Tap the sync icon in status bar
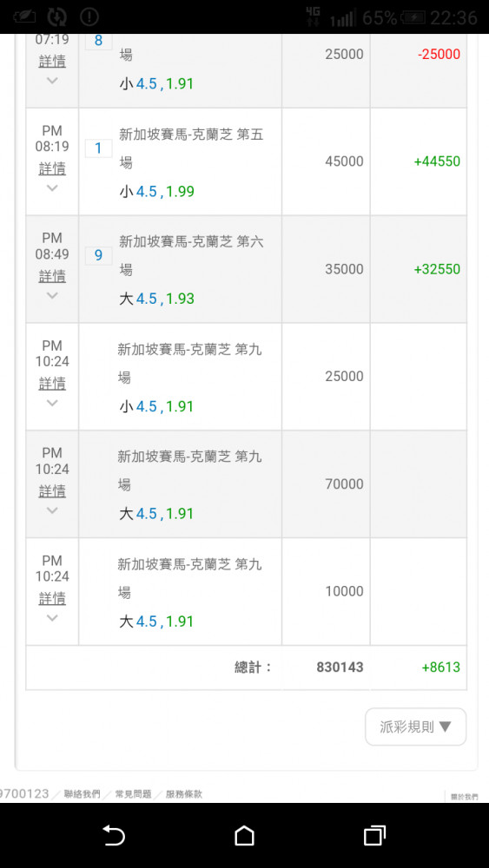The width and height of the screenshot is (489, 868). tap(56, 17)
